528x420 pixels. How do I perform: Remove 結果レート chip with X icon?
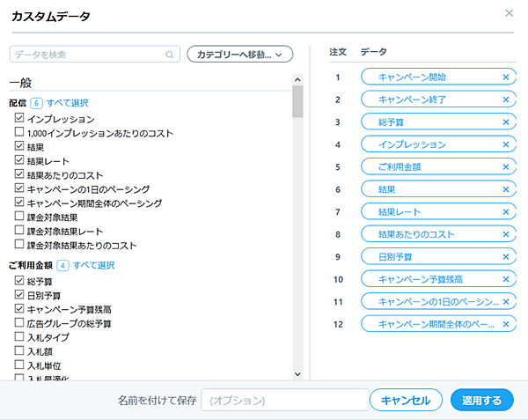pyautogui.click(x=505, y=211)
